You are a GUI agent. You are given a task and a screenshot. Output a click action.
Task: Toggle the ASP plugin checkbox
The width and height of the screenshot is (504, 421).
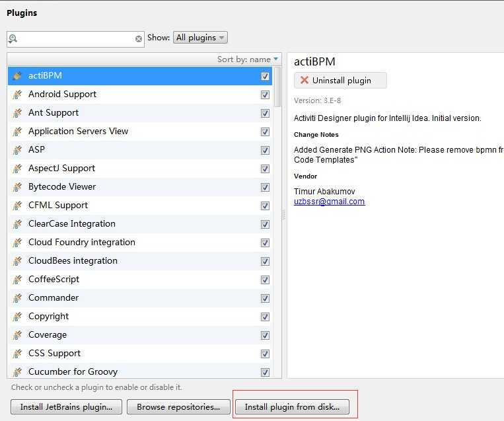click(265, 150)
